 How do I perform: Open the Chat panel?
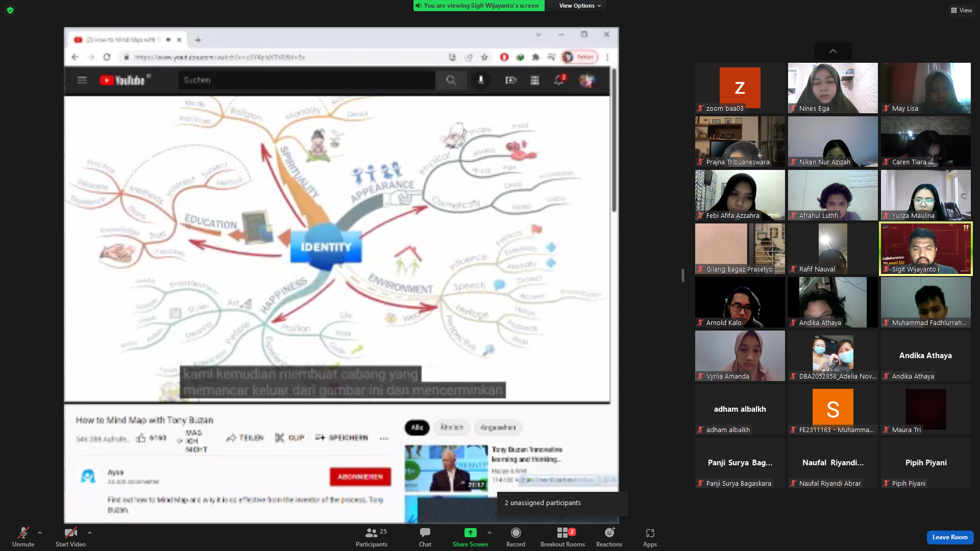pos(425,537)
